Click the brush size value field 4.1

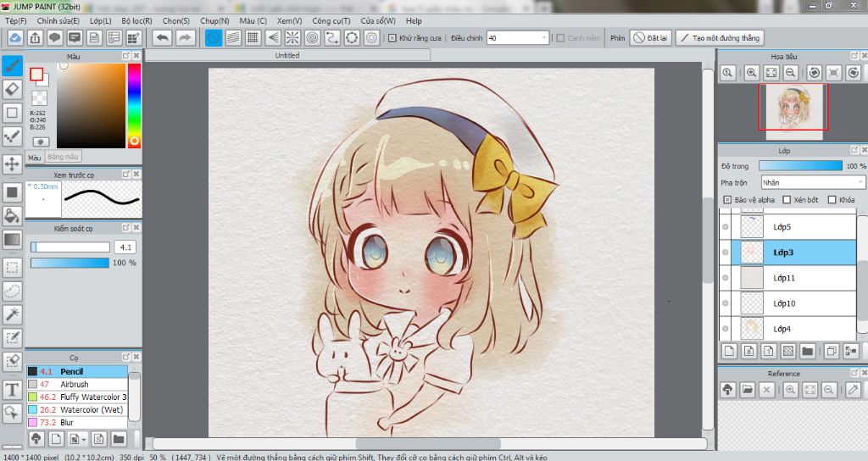click(125, 247)
